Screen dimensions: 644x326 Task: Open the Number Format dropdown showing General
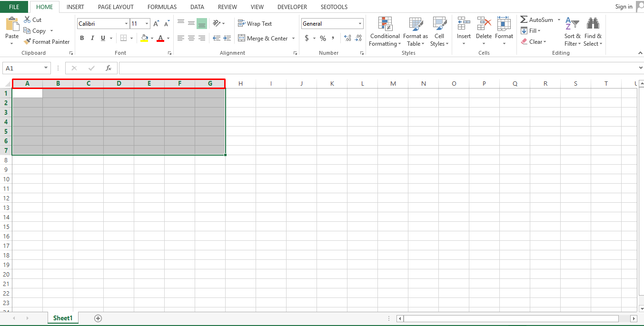[x=332, y=23]
